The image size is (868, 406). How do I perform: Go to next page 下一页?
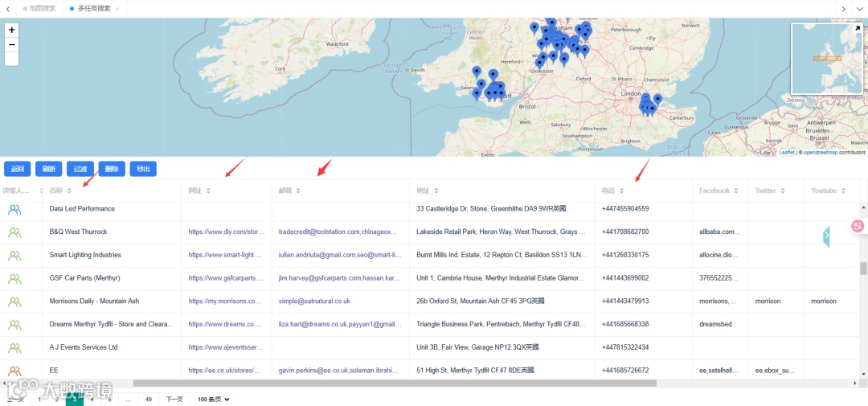[174, 400]
